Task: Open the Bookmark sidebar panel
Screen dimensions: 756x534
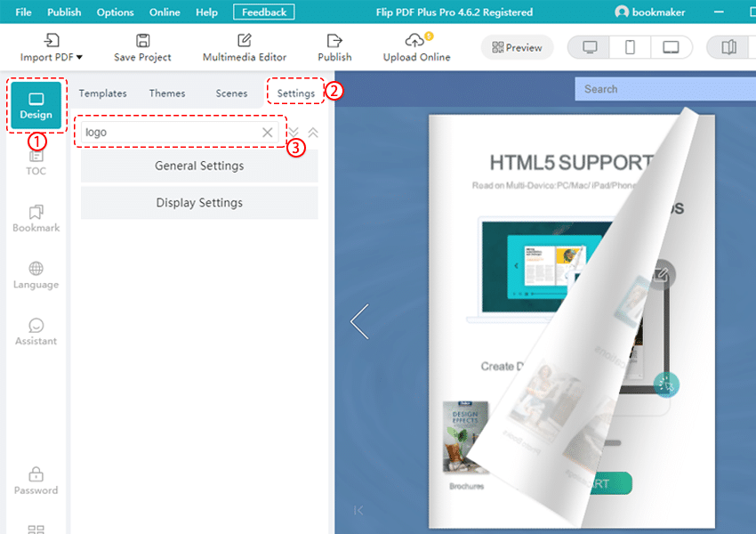Action: pyautogui.click(x=36, y=219)
